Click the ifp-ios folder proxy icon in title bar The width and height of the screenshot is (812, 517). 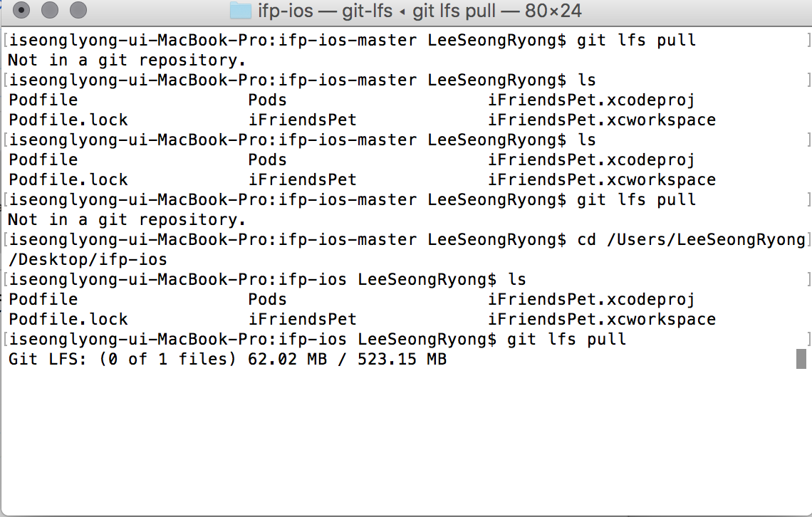240,11
